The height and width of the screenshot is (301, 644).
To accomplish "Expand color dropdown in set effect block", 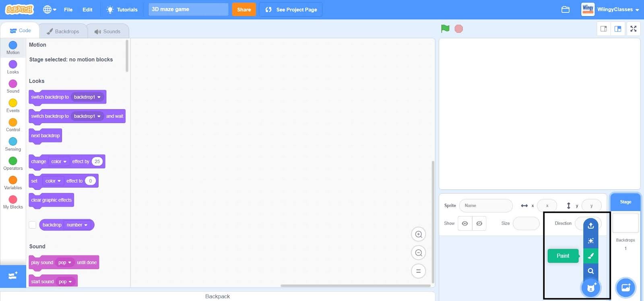I will 53,181.
